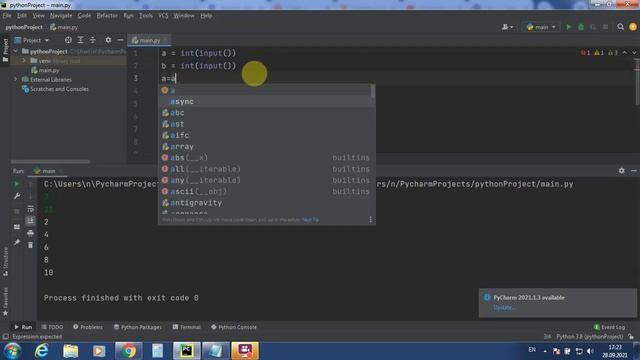Switch to PyCharm taskbar icon
640x360 pixels.
coord(187,351)
